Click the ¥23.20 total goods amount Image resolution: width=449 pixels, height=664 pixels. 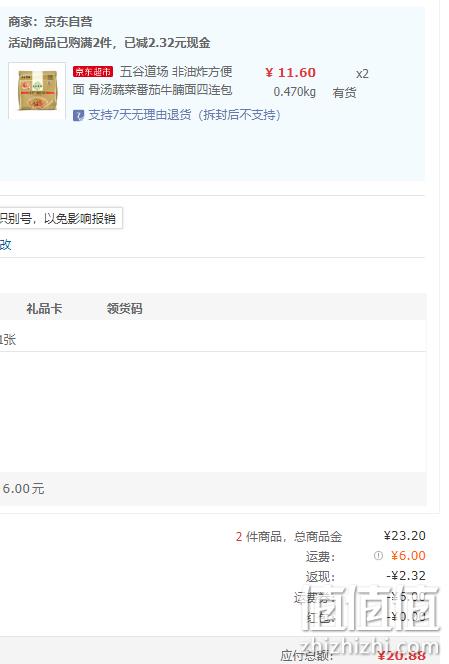405,536
